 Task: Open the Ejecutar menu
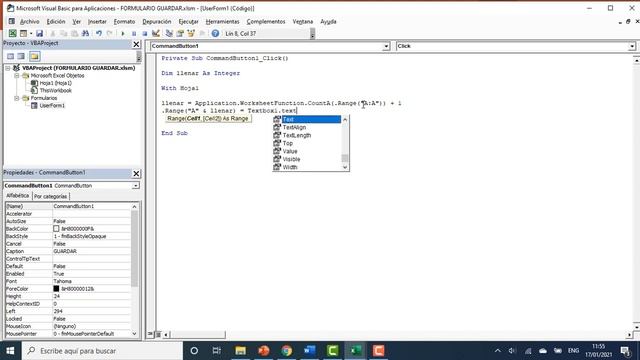(x=188, y=22)
